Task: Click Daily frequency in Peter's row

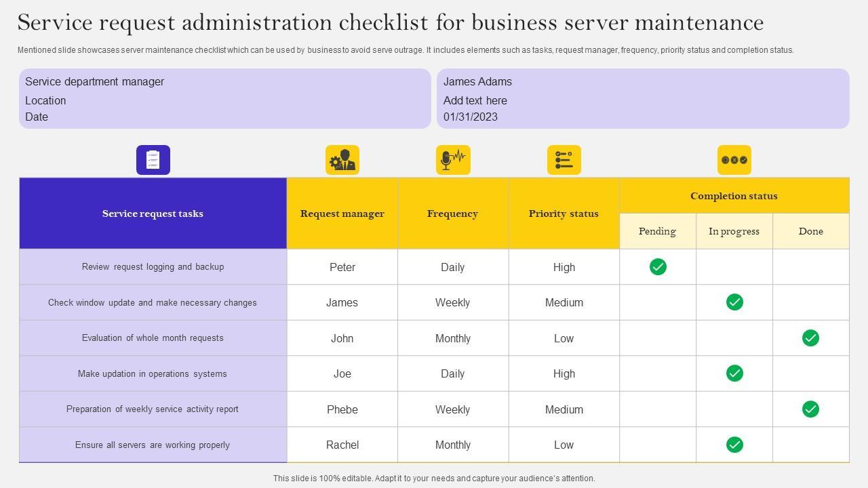Action: (x=453, y=267)
